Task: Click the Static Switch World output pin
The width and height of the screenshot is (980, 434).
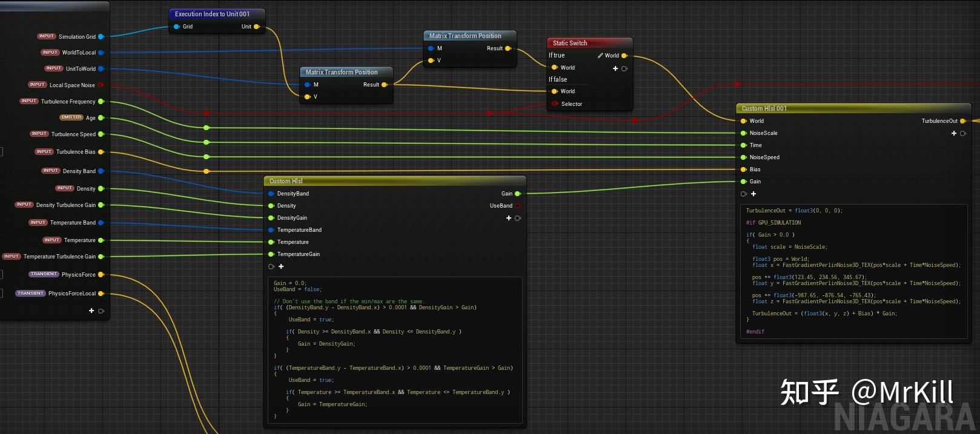Action: pyautogui.click(x=624, y=56)
